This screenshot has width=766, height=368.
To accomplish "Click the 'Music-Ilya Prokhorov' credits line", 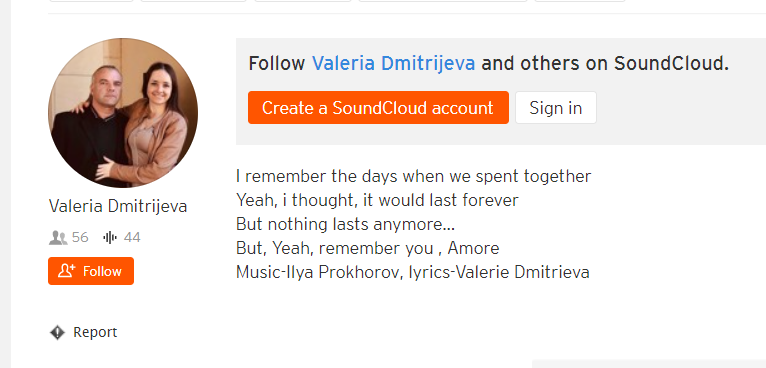I will (x=413, y=272).
